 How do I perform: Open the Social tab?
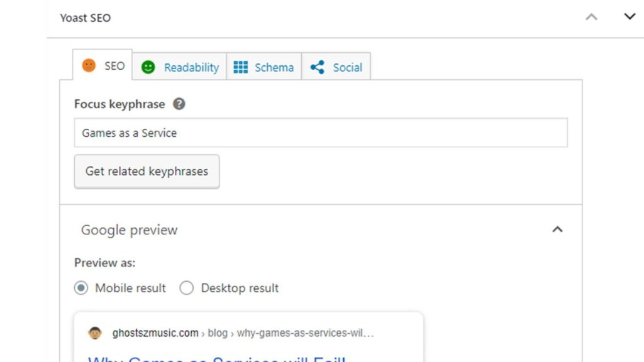click(x=336, y=67)
